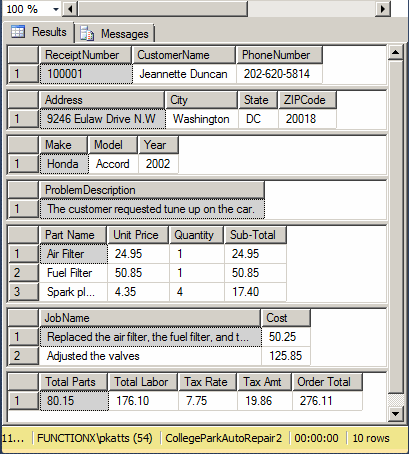The height and width of the screenshot is (454, 409).
Task: Select the cell 2002
Action: click(158, 164)
